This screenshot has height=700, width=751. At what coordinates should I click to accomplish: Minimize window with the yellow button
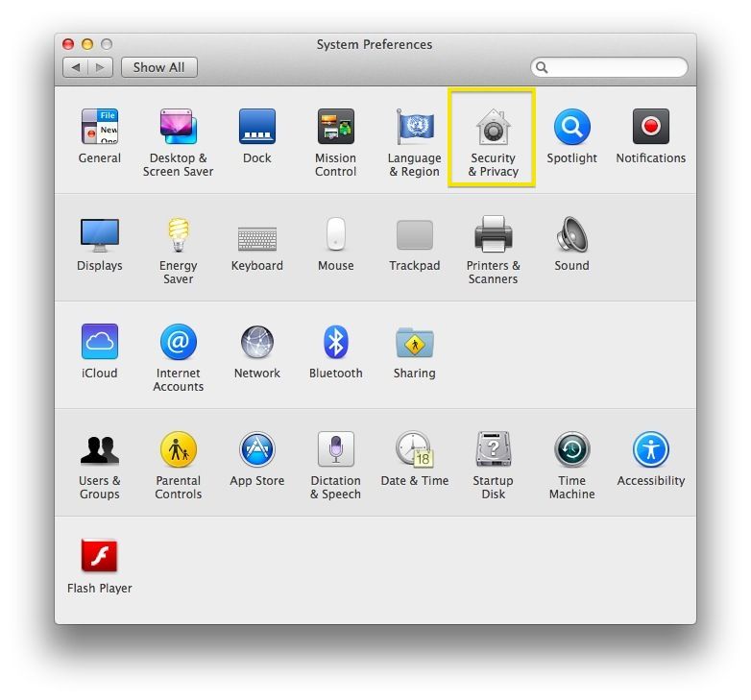[x=87, y=44]
